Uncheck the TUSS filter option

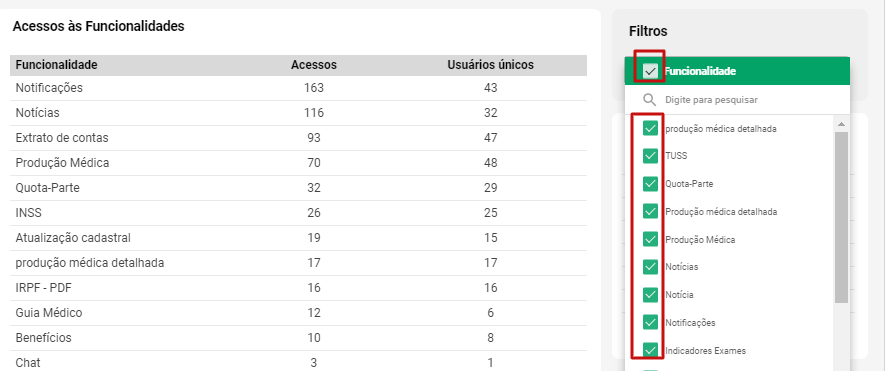click(651, 156)
